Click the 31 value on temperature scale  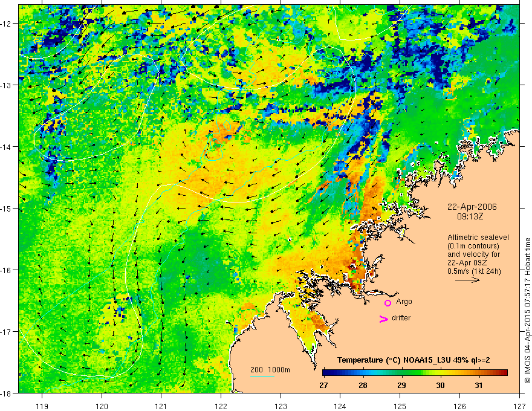(479, 385)
